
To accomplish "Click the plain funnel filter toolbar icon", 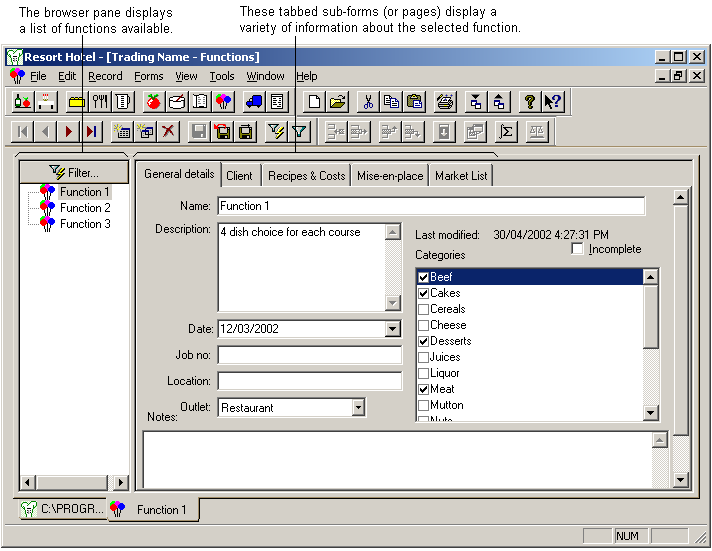I will click(x=299, y=132).
